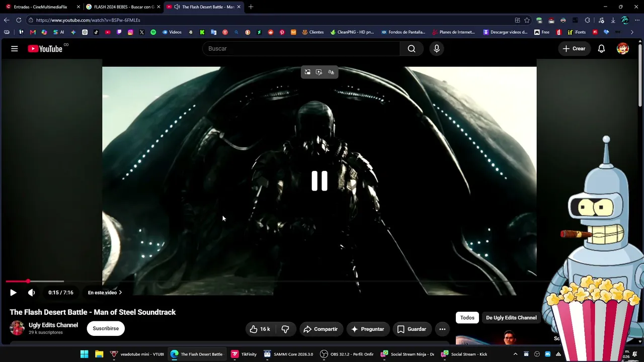Open Instagram bookmark in bookmarks bar
The width and height of the screenshot is (644, 362).
pyautogui.click(x=130, y=32)
